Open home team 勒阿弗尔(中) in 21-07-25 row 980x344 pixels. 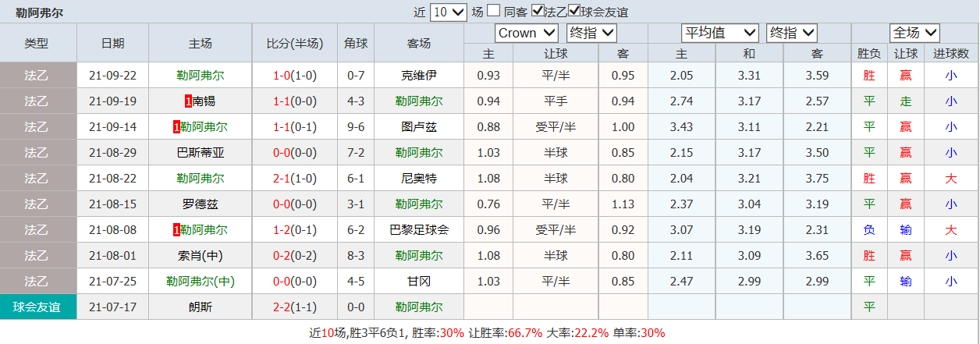tap(201, 281)
